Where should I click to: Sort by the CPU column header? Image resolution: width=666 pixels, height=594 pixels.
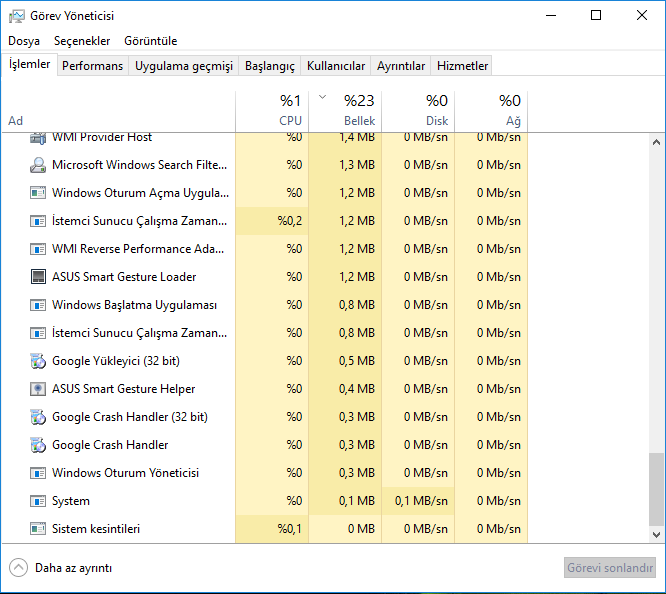pyautogui.click(x=272, y=112)
